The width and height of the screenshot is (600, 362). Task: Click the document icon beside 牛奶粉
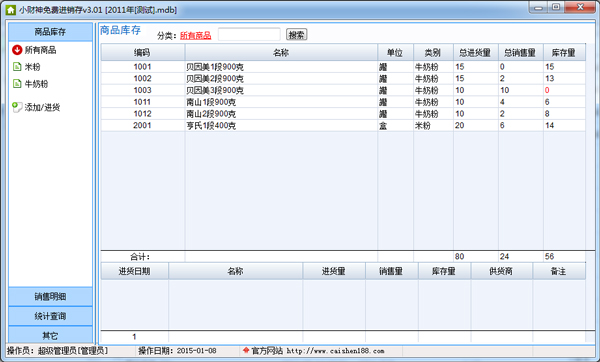(17, 83)
